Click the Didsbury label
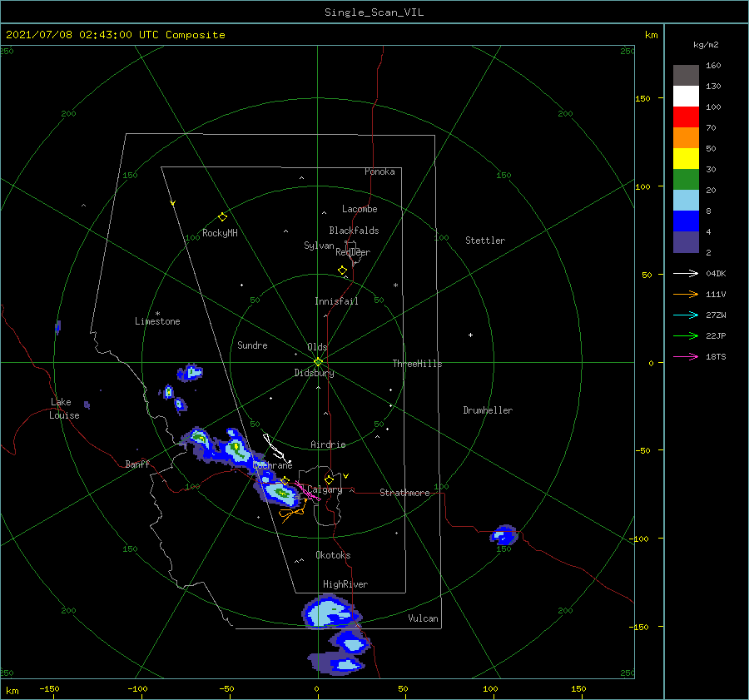 pos(314,373)
